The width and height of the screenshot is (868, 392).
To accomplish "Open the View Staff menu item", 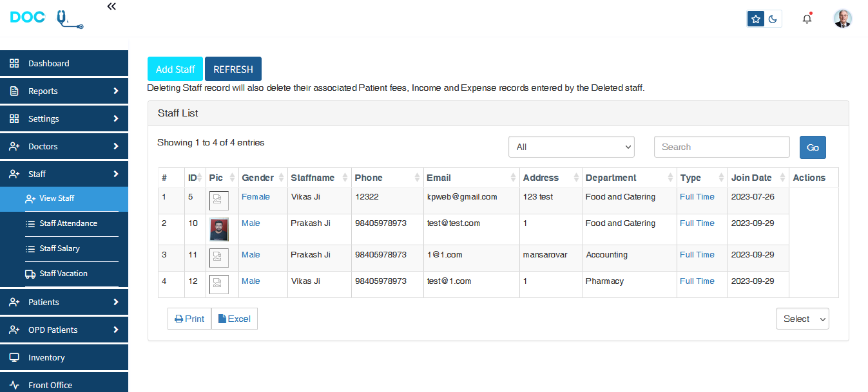I will coord(64,199).
